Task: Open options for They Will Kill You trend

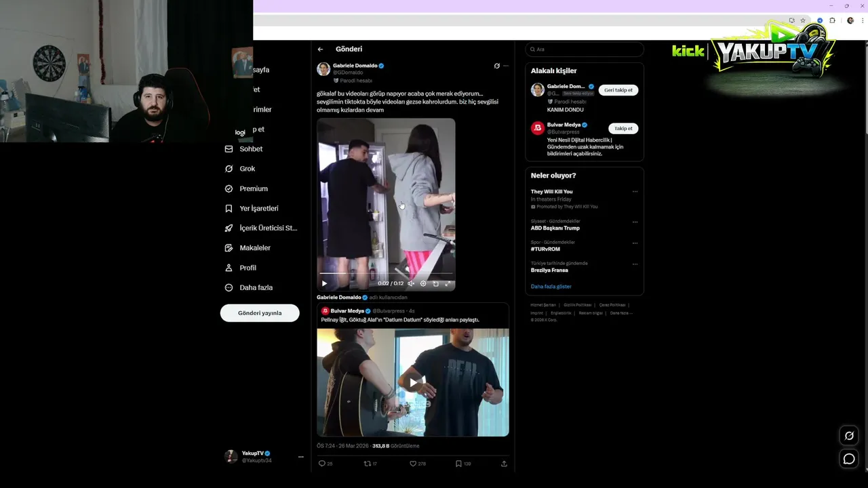Action: tap(635, 192)
